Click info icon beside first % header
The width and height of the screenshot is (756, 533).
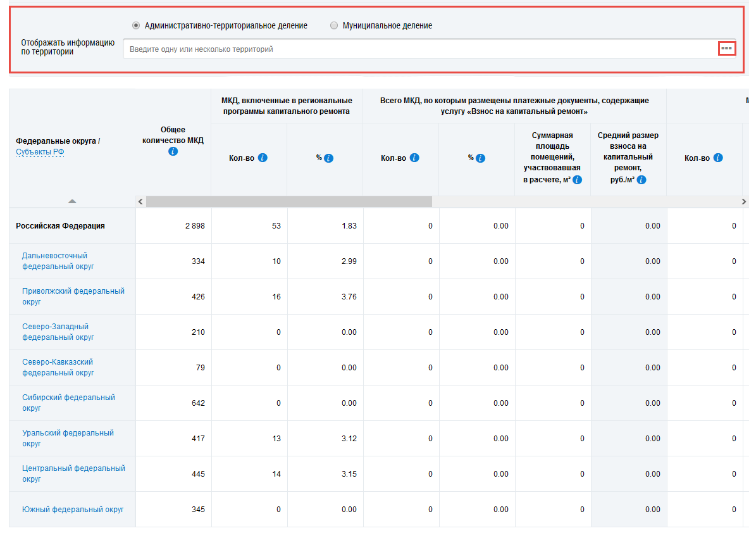(x=329, y=158)
